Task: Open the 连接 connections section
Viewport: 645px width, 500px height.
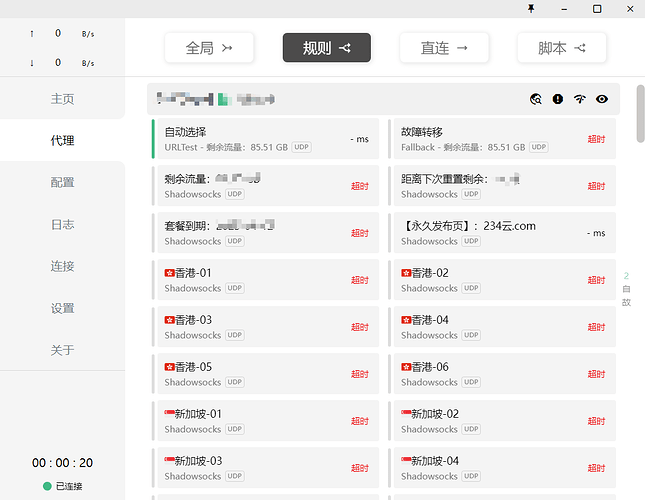Action: click(x=63, y=266)
